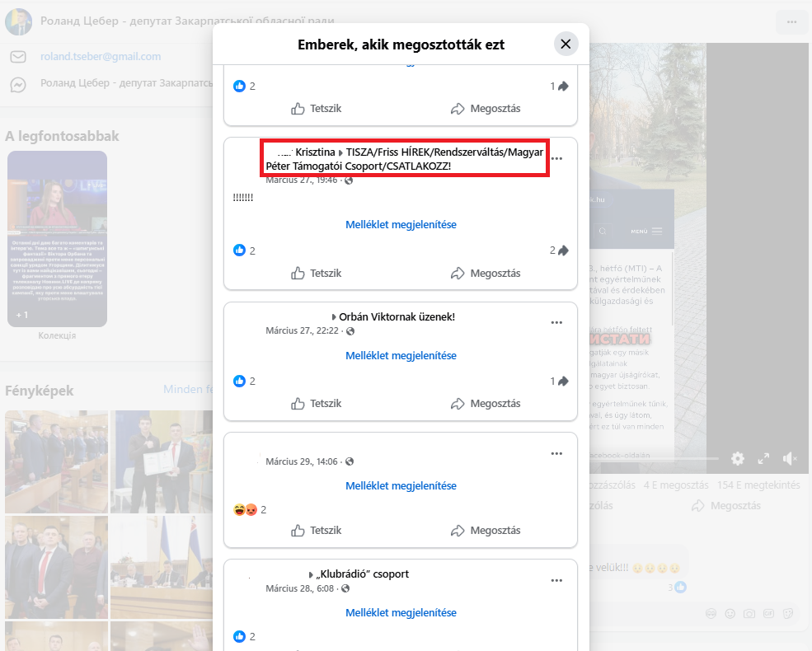Click the laughing and angry reactions on the March 29 post

pos(246,510)
